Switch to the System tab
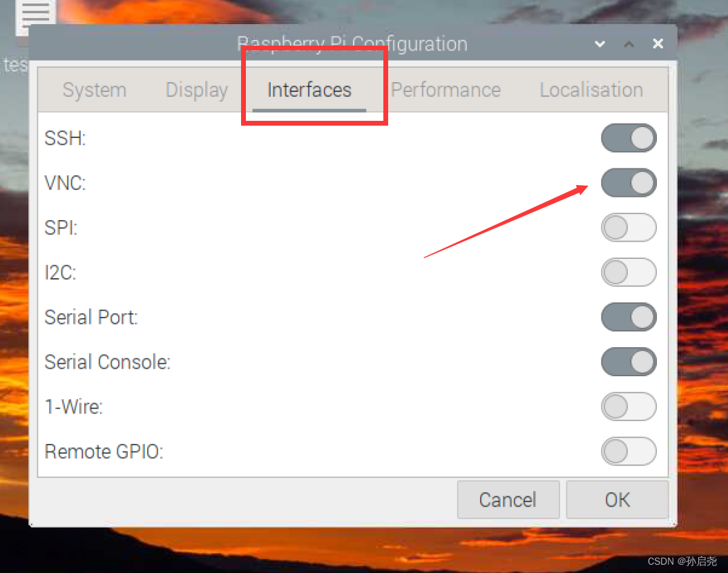The width and height of the screenshot is (728, 573). coord(95,90)
